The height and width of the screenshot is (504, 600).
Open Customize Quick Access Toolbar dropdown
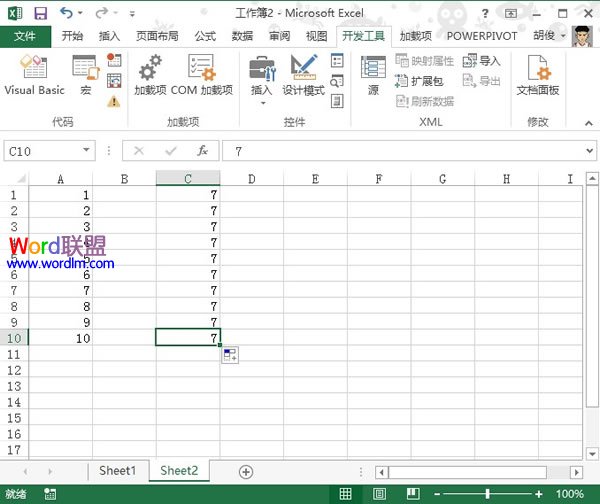[x=132, y=14]
